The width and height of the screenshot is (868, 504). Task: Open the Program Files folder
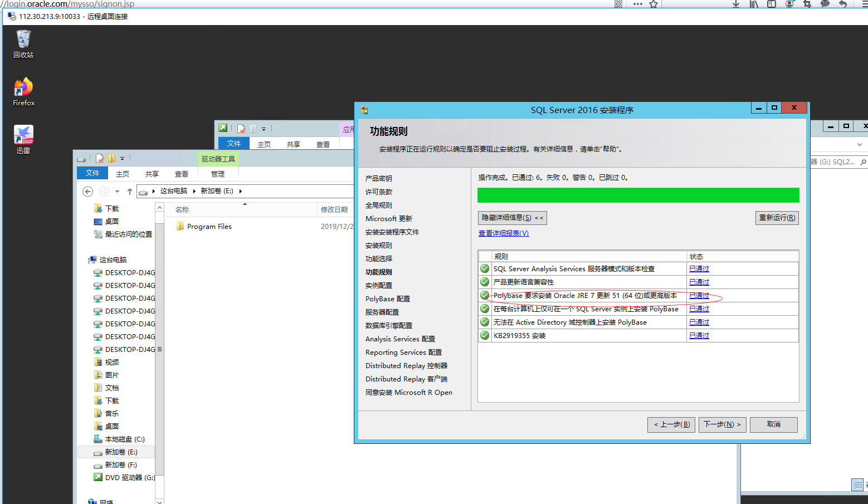pyautogui.click(x=209, y=227)
